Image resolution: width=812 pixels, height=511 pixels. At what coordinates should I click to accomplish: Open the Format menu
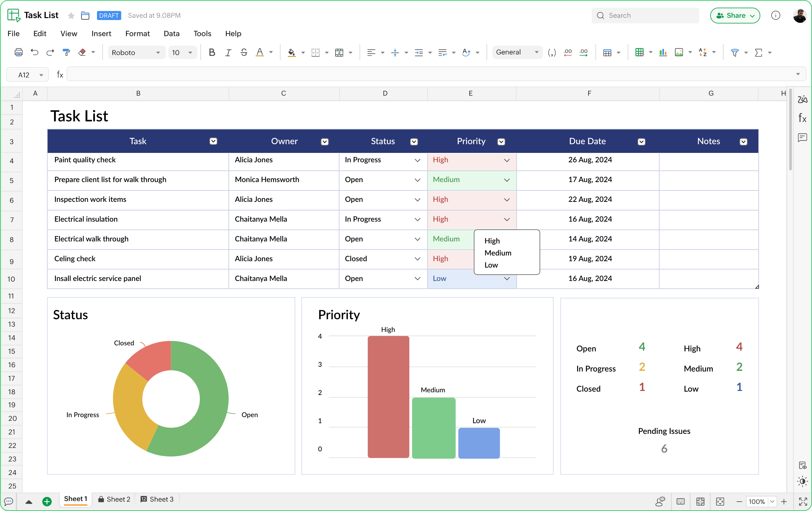[137, 34]
